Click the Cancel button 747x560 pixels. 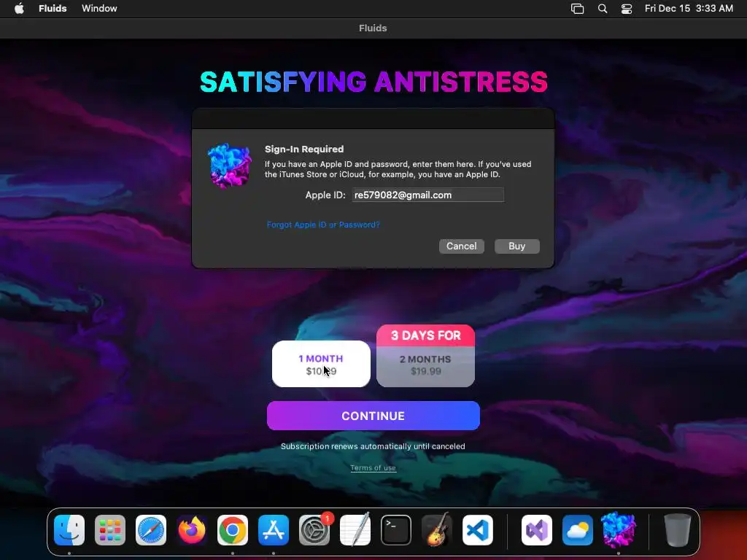pyautogui.click(x=462, y=246)
